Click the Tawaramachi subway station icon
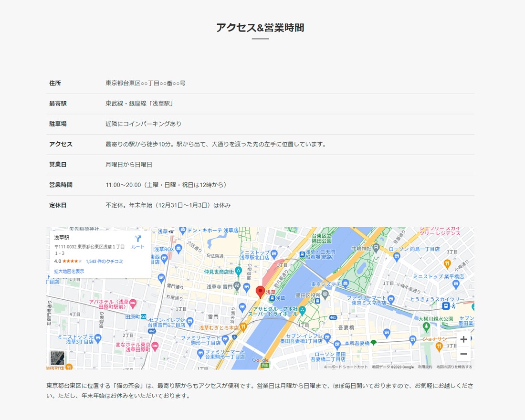The image size is (525, 420). [143, 316]
